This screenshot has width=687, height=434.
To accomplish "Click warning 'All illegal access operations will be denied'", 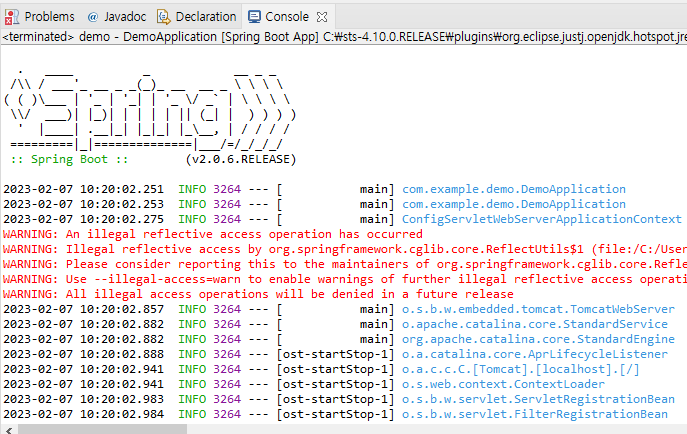I will point(259,294).
